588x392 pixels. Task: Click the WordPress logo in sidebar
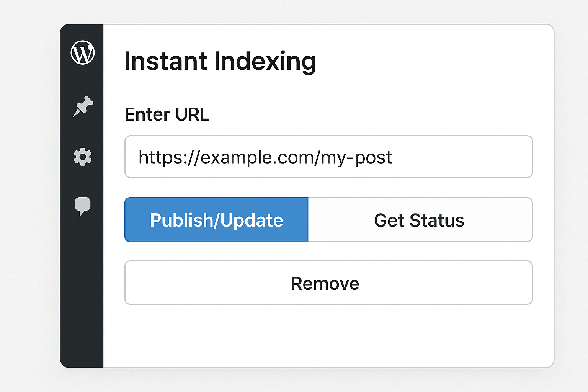(83, 52)
